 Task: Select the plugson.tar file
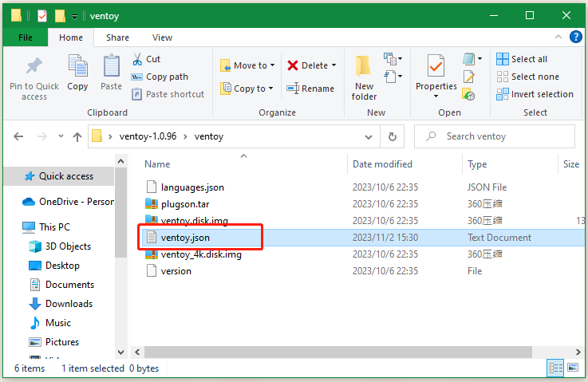(x=185, y=204)
